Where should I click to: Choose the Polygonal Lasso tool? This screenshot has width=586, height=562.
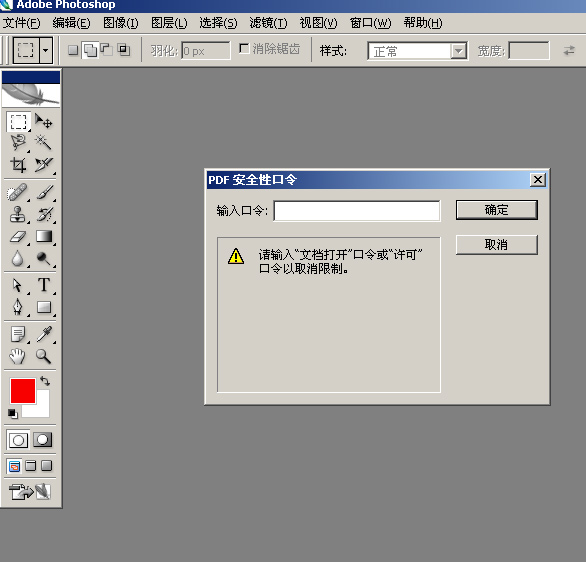(18, 143)
